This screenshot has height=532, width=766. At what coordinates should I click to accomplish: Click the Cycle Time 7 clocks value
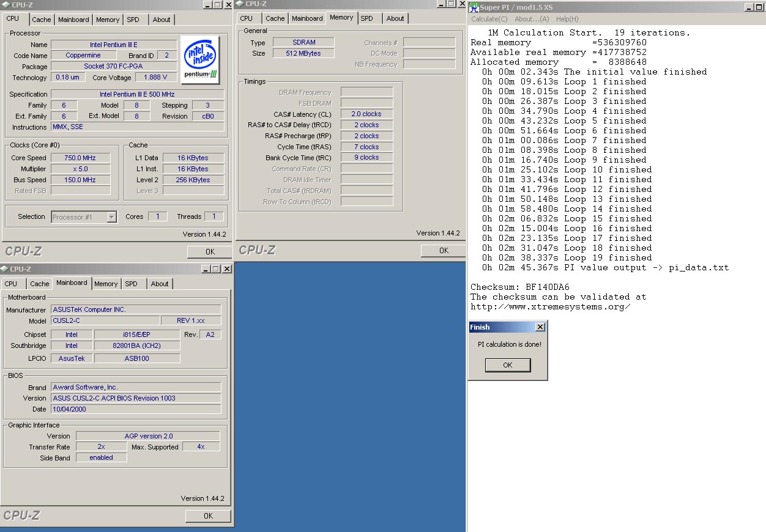pos(366,147)
